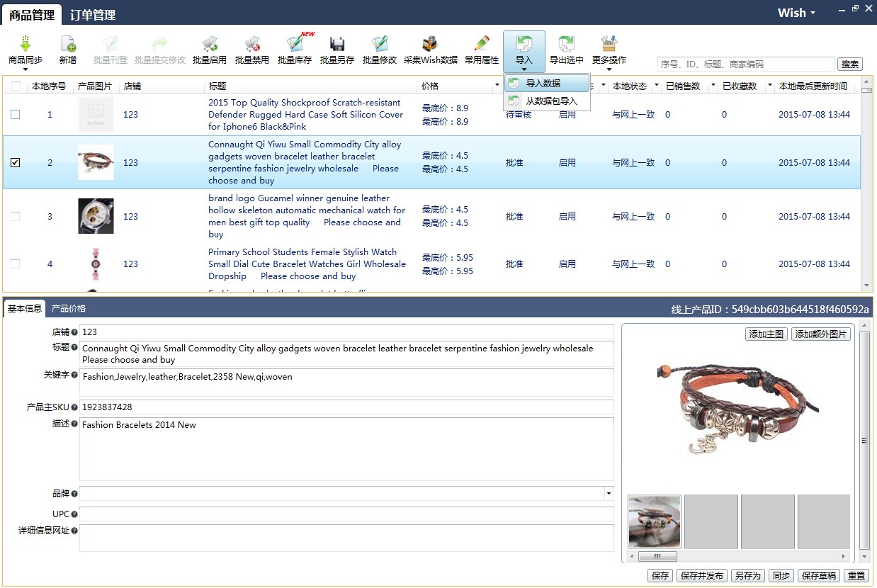Click the 产品主SKU input field
Viewport: 877px width, 588px height.
coord(346,407)
